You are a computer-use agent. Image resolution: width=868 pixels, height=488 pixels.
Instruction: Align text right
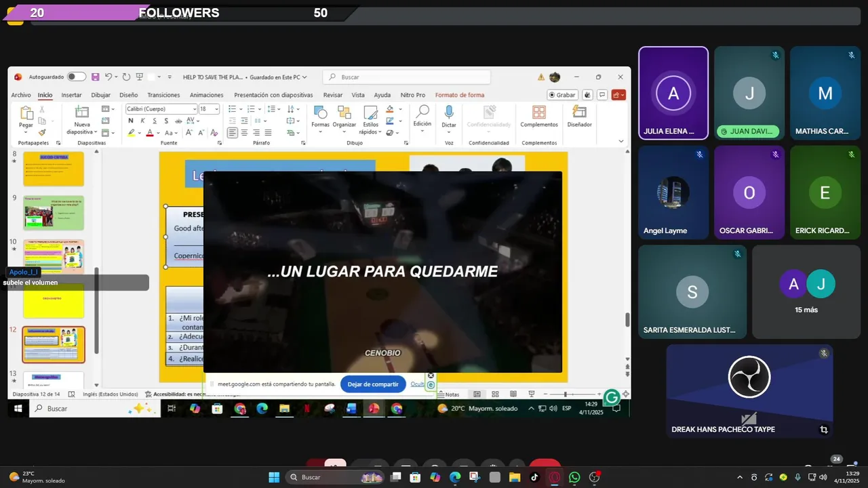(256, 133)
